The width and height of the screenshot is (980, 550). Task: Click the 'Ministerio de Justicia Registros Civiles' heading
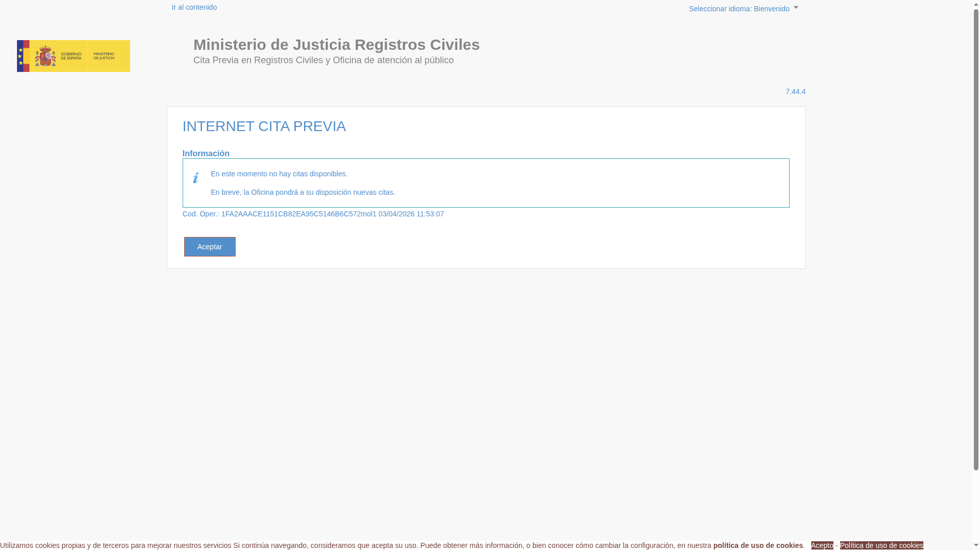tap(336, 45)
